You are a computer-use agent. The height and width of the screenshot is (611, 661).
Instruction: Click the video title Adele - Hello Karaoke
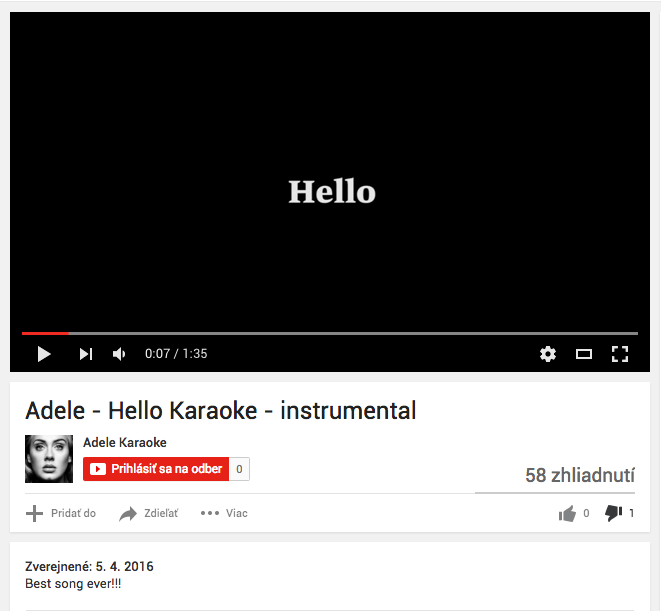point(220,410)
